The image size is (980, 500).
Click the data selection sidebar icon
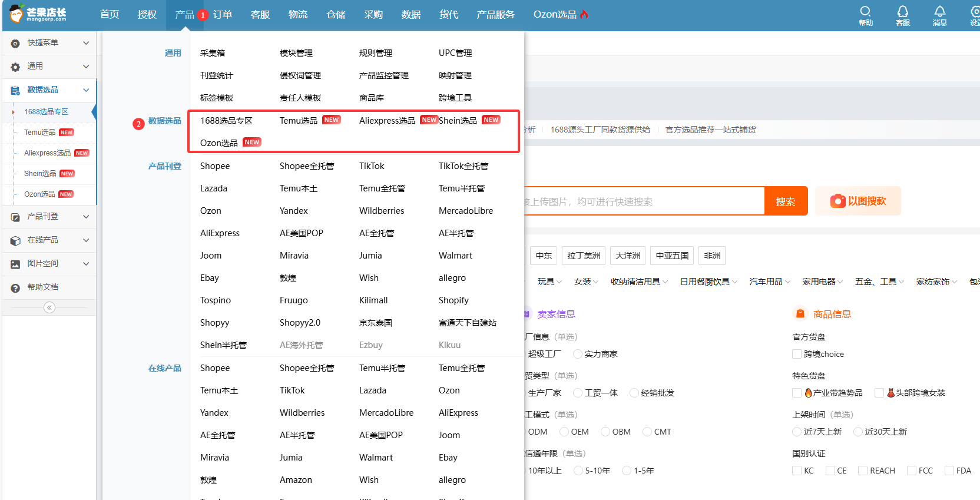15,91
